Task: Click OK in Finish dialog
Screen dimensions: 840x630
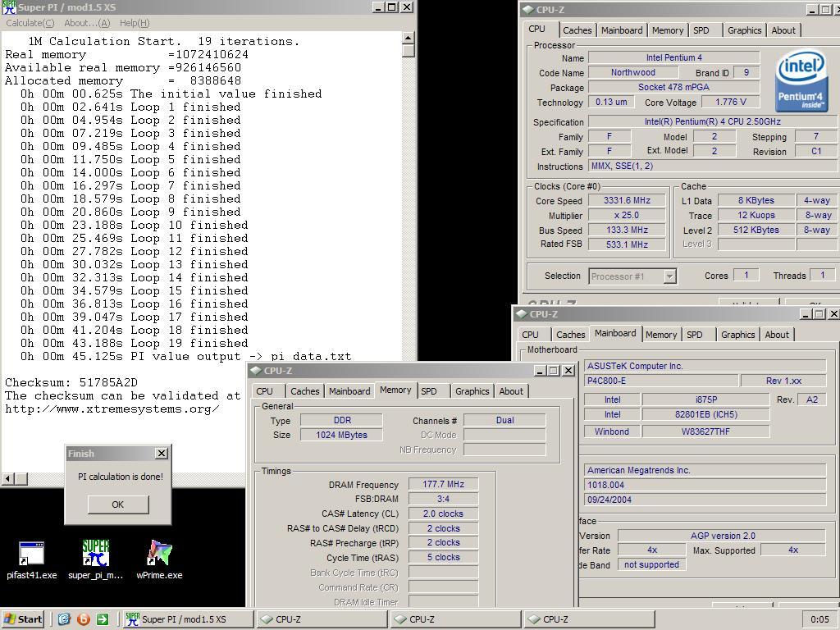Action: (x=118, y=504)
